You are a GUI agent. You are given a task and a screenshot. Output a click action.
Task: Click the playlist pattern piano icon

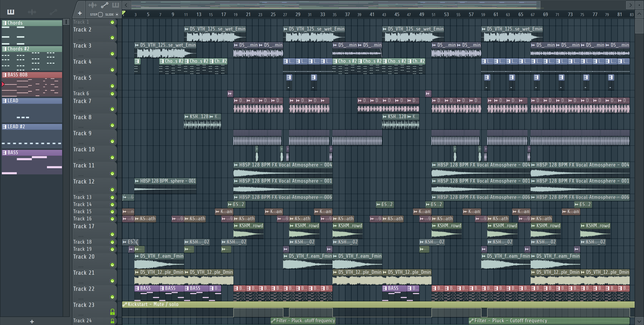[x=116, y=5]
